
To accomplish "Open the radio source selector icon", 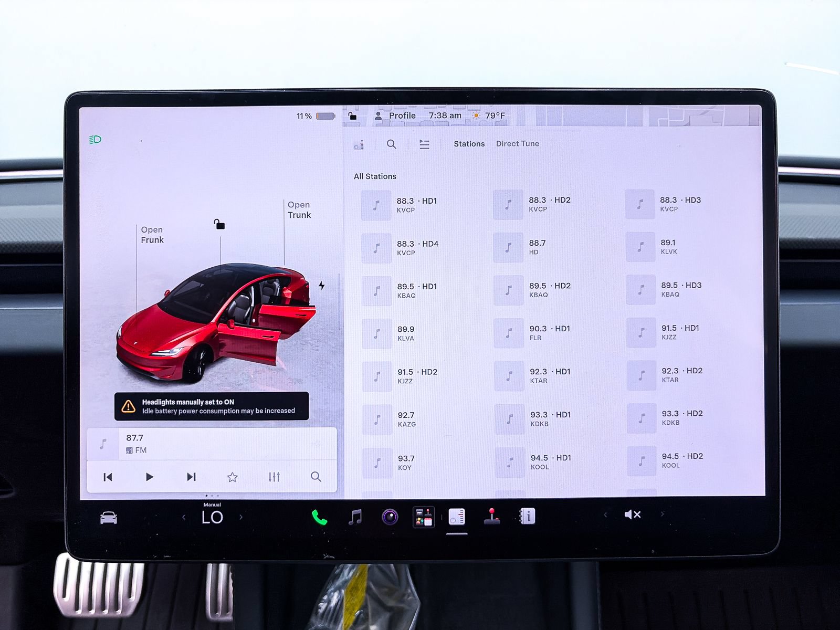I will [359, 144].
